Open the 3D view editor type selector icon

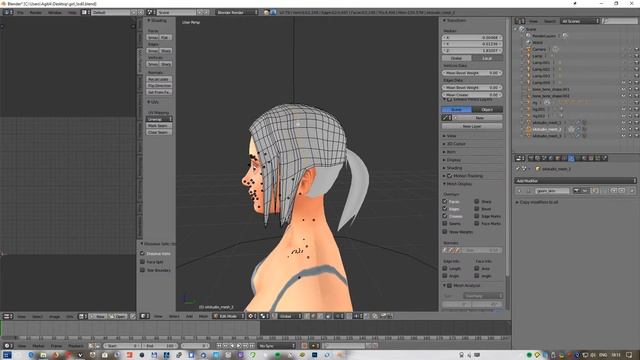click(x=144, y=316)
